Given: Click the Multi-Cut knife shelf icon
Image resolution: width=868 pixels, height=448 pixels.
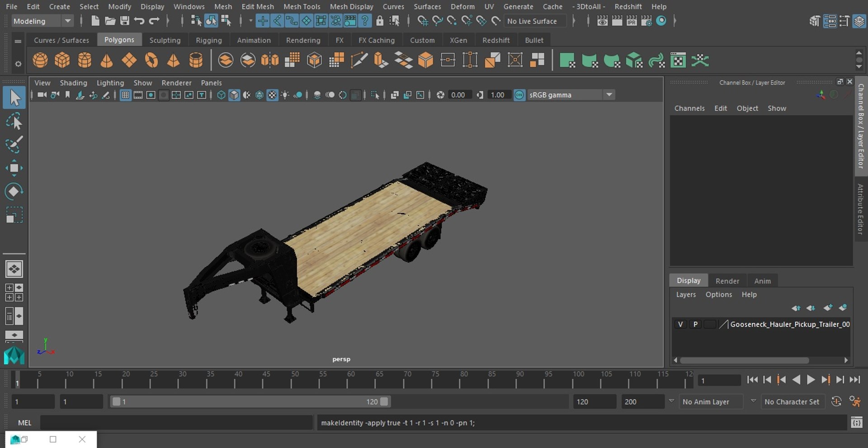Looking at the screenshot, I should point(359,60).
